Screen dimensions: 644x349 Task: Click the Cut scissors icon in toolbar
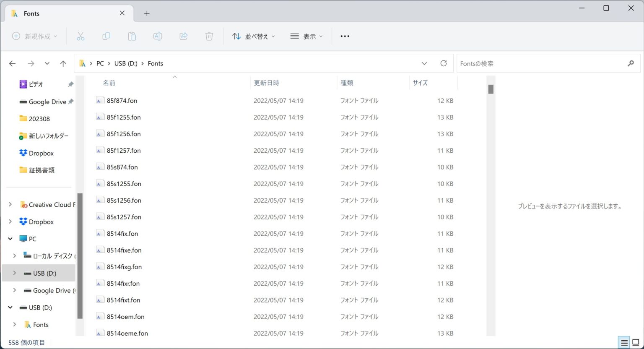(x=80, y=36)
